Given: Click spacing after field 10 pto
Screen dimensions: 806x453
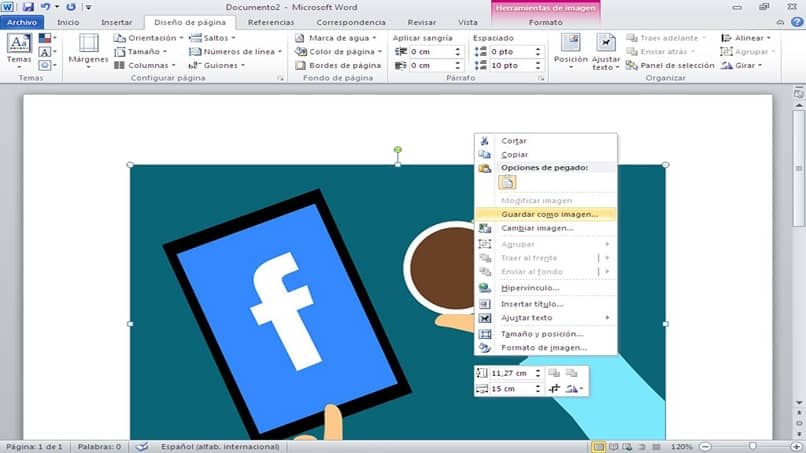Looking at the screenshot, I should [511, 65].
